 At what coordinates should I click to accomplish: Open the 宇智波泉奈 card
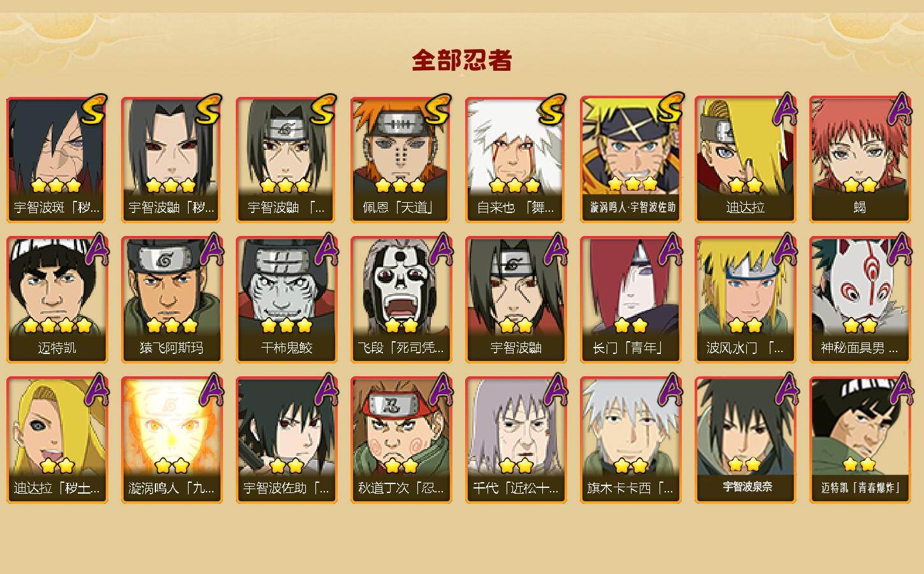coord(745,440)
